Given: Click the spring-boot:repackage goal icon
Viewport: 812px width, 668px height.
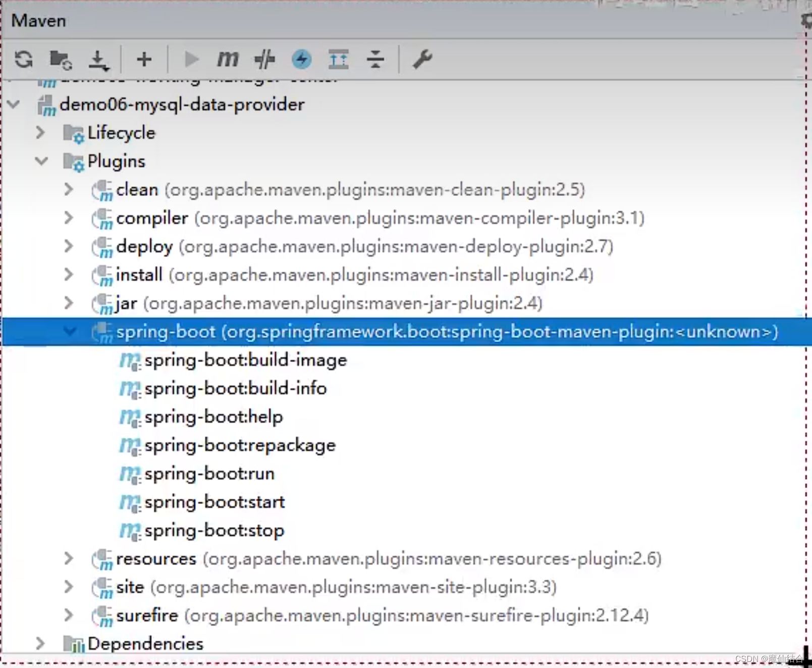Looking at the screenshot, I should [x=130, y=446].
